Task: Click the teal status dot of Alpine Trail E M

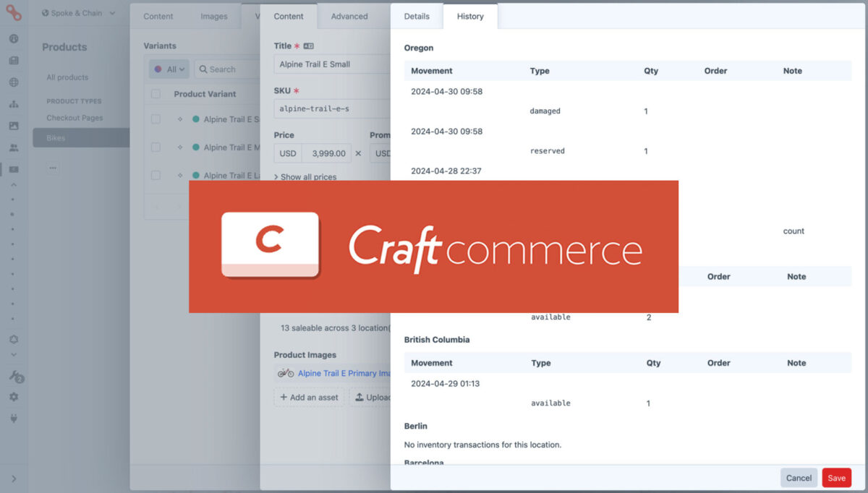Action: (196, 147)
